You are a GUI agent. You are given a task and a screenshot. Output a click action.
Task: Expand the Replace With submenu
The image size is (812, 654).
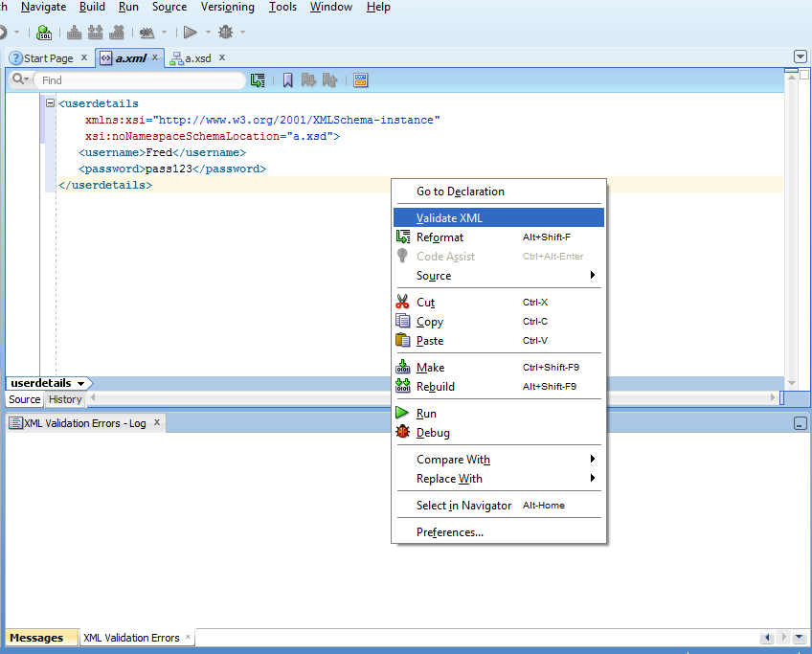tap(499, 479)
